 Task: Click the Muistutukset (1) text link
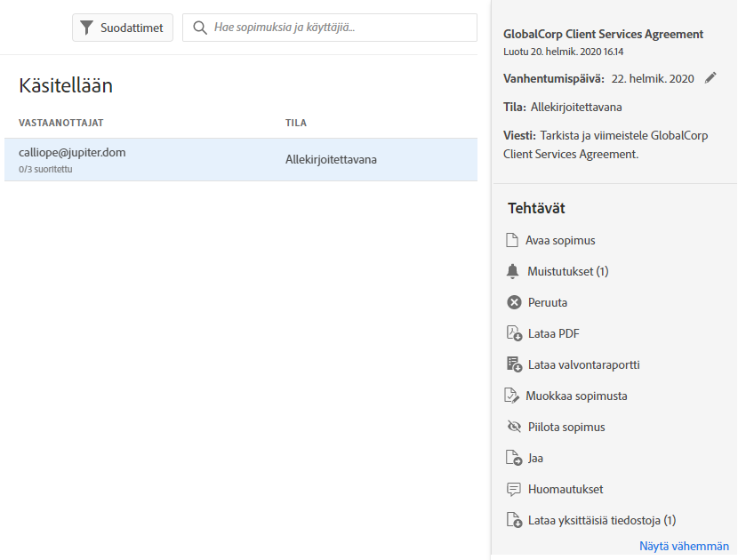[567, 271]
